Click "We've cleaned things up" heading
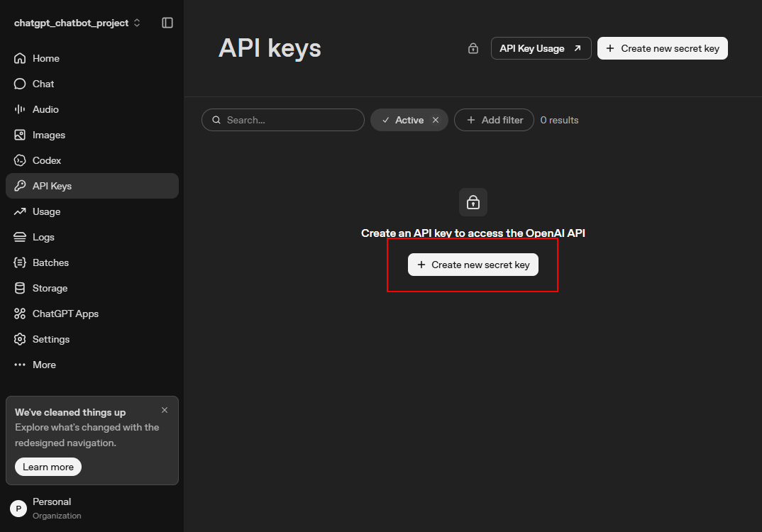Viewport: 762px width, 532px height. click(70, 413)
